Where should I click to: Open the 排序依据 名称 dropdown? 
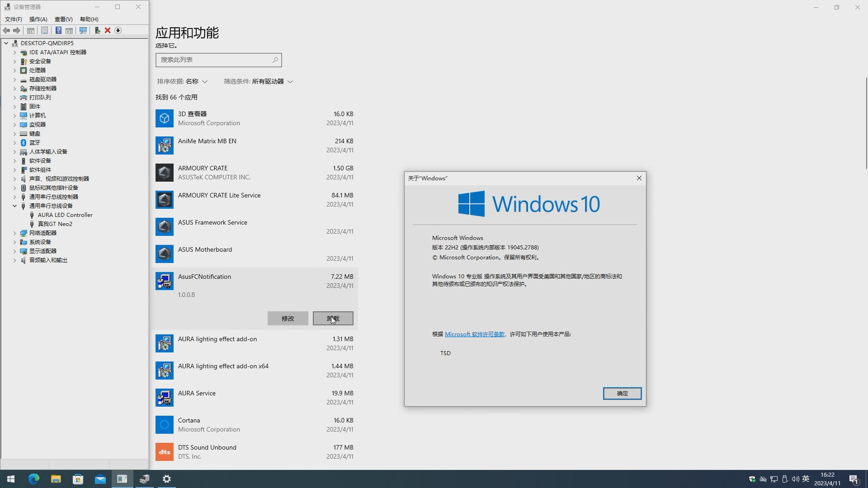point(182,81)
